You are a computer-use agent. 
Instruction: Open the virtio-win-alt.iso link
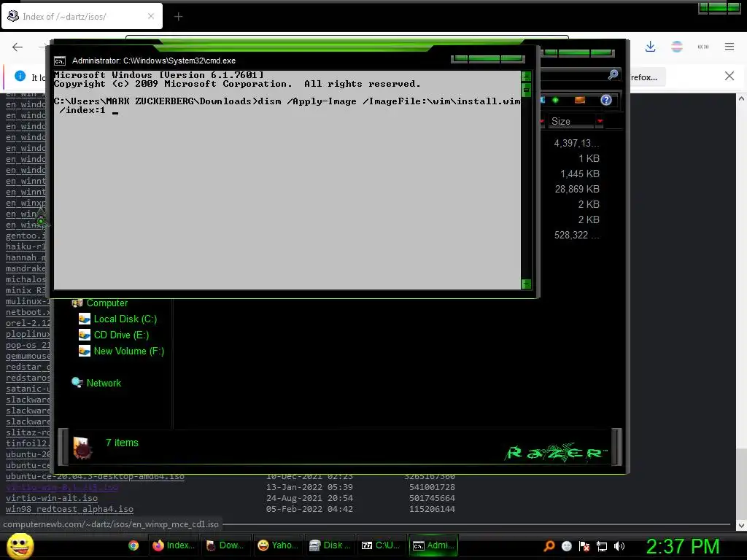[x=52, y=498]
